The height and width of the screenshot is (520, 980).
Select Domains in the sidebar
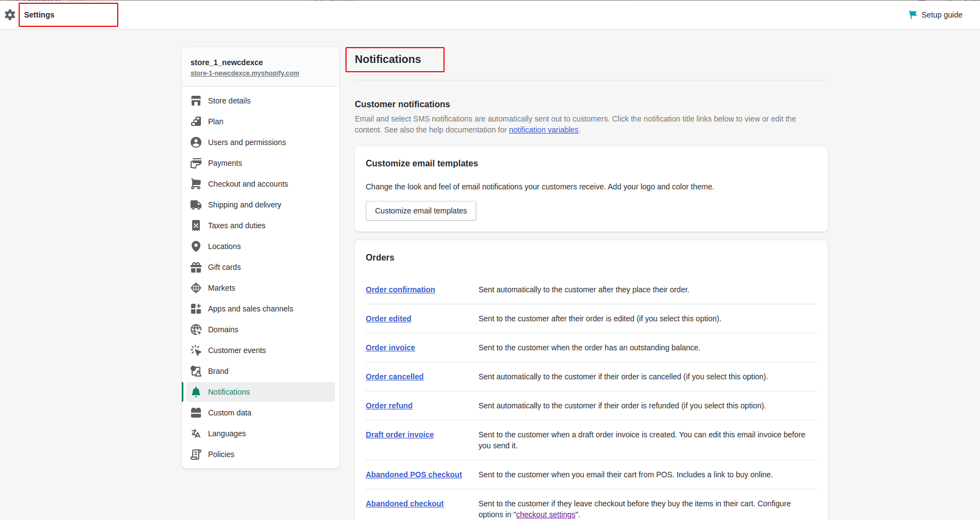click(x=261, y=330)
